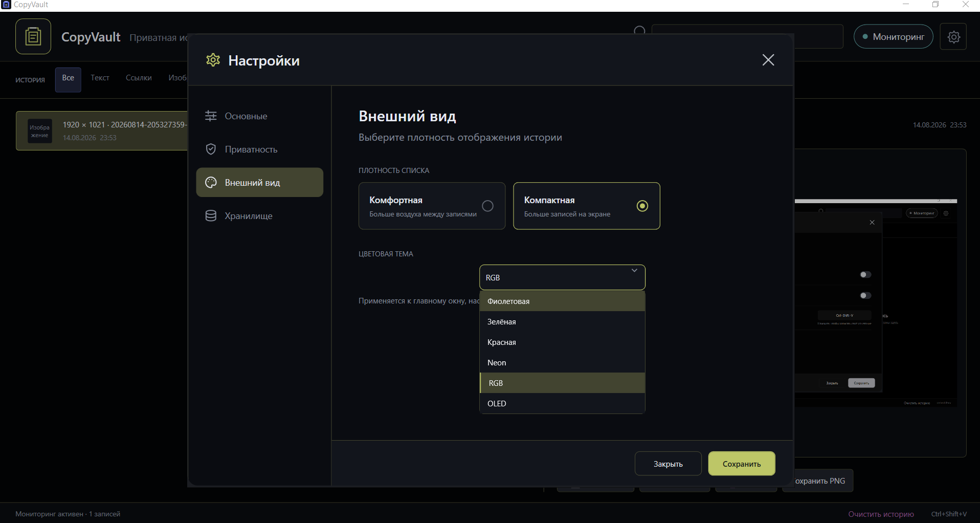Open the Внешний вид settings section
The height and width of the screenshot is (523, 980).
260,182
